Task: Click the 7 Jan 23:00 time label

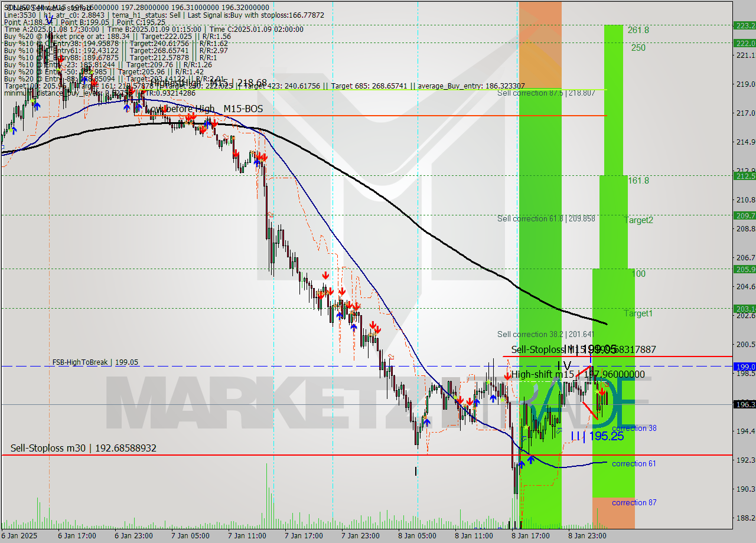Action: [361, 536]
